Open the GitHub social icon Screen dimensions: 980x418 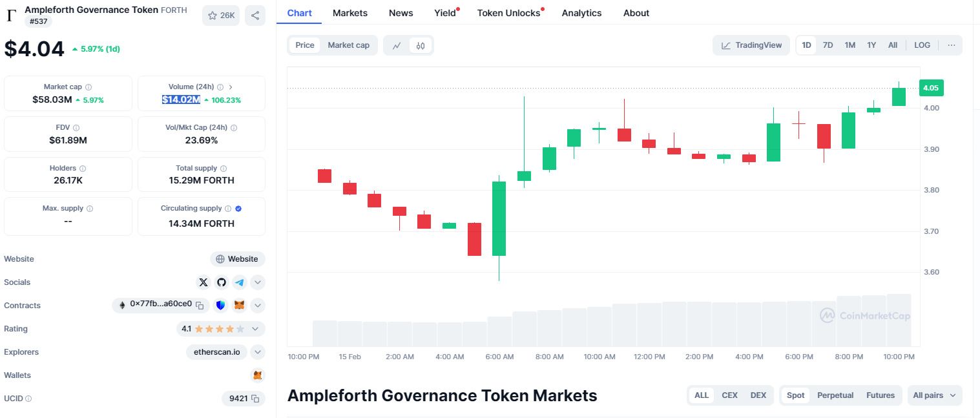pos(222,282)
